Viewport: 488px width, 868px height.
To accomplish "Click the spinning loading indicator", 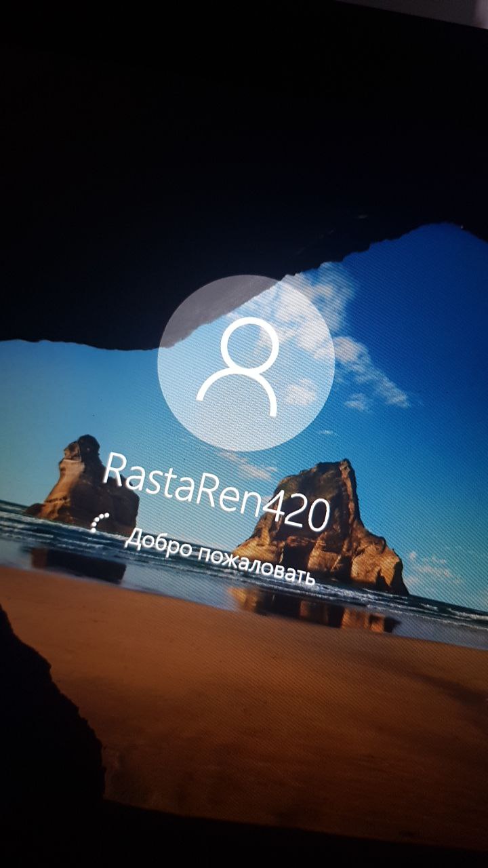I will pos(100,522).
